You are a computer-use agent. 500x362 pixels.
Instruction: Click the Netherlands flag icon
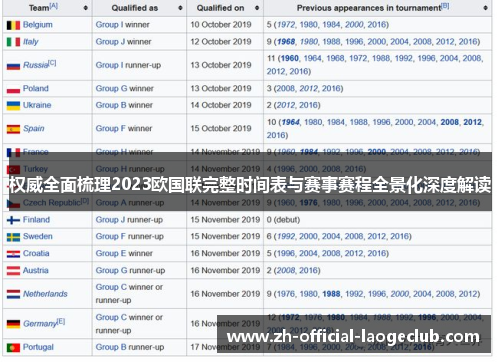pos(13,294)
